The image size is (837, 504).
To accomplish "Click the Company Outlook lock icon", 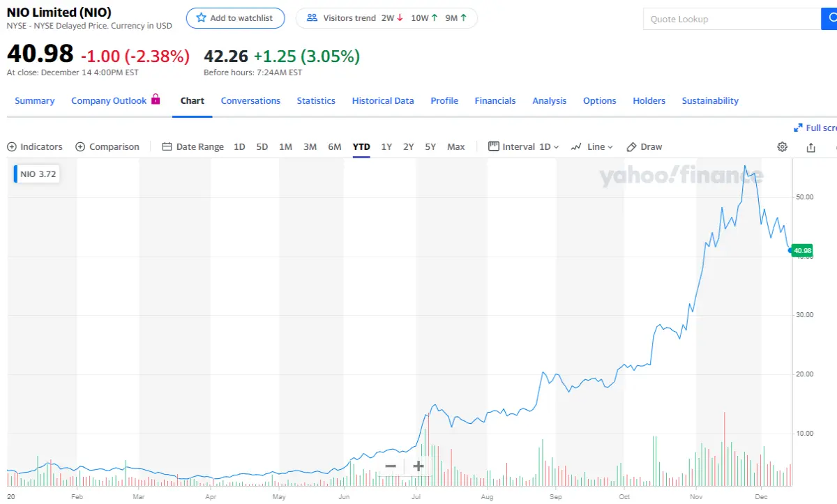I will tap(156, 99).
